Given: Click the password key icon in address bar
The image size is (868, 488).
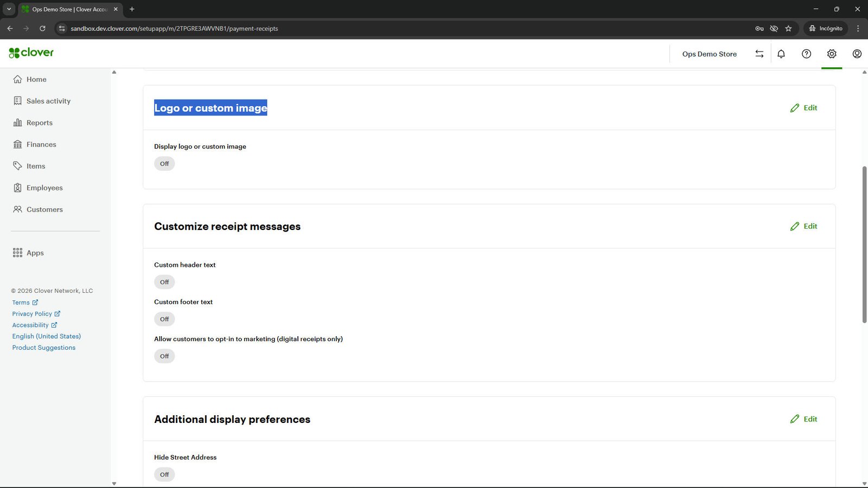Looking at the screenshot, I should coord(759,28).
